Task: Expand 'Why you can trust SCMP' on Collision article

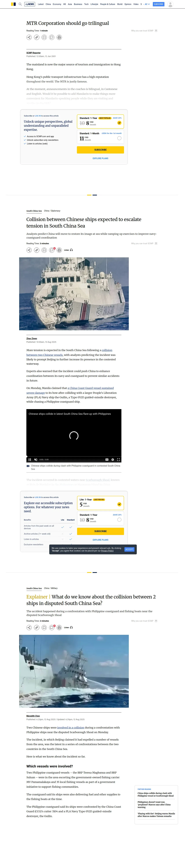Action: click(144, 243)
